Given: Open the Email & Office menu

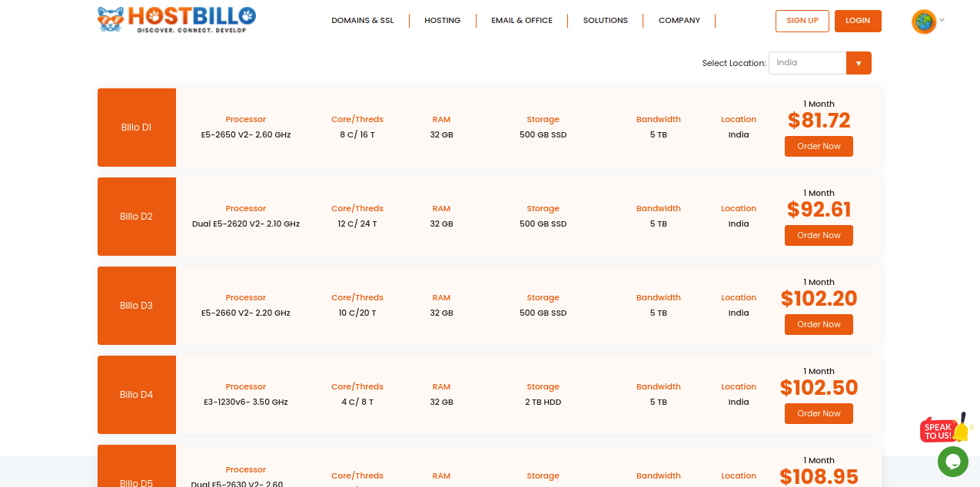Looking at the screenshot, I should click(x=522, y=21).
